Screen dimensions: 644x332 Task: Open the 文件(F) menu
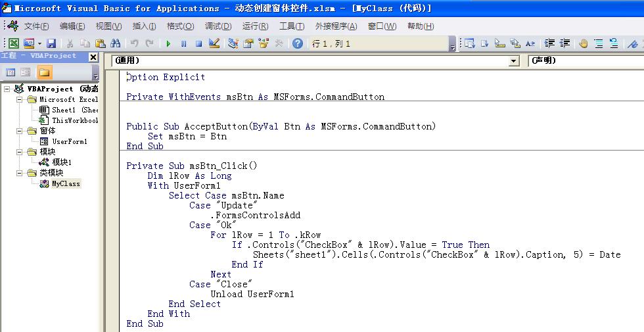(36, 26)
